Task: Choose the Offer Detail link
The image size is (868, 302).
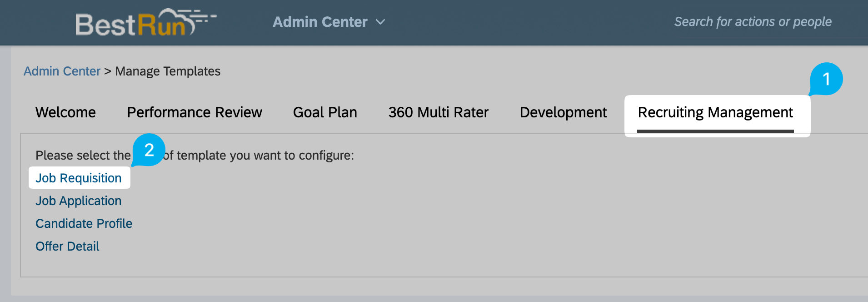Action: coord(67,246)
